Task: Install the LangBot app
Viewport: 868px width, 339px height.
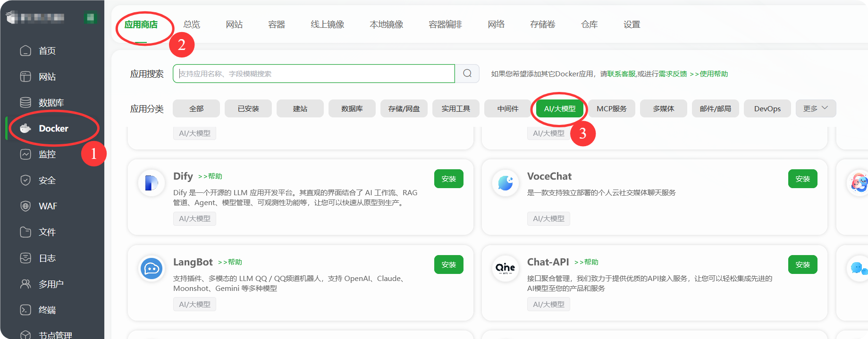Action: coord(449,265)
